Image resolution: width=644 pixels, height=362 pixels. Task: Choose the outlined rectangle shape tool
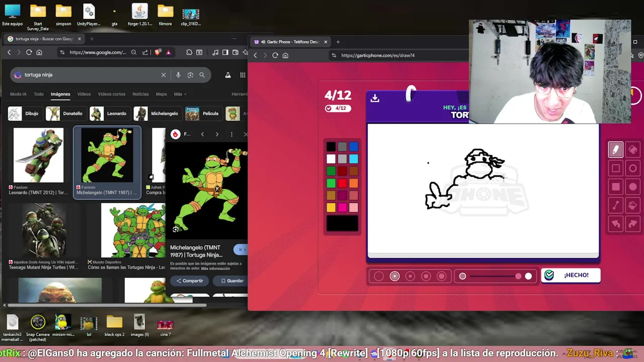point(615,168)
